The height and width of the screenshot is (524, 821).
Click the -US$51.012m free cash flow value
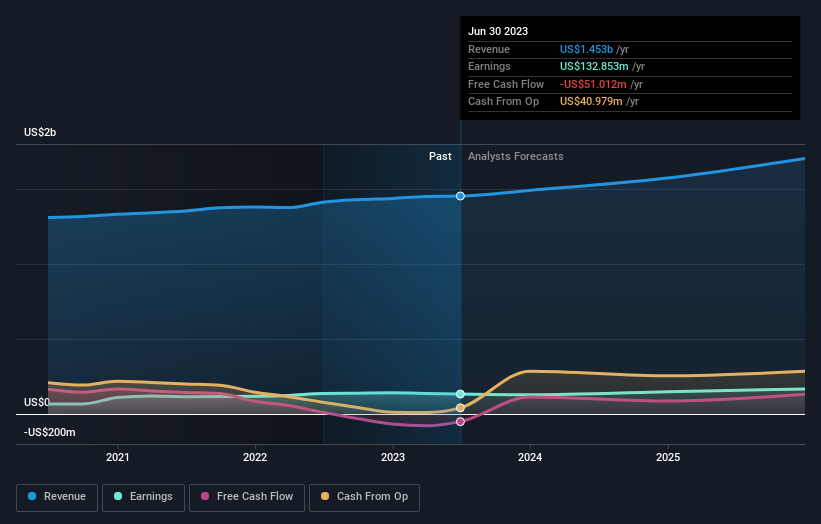click(593, 84)
